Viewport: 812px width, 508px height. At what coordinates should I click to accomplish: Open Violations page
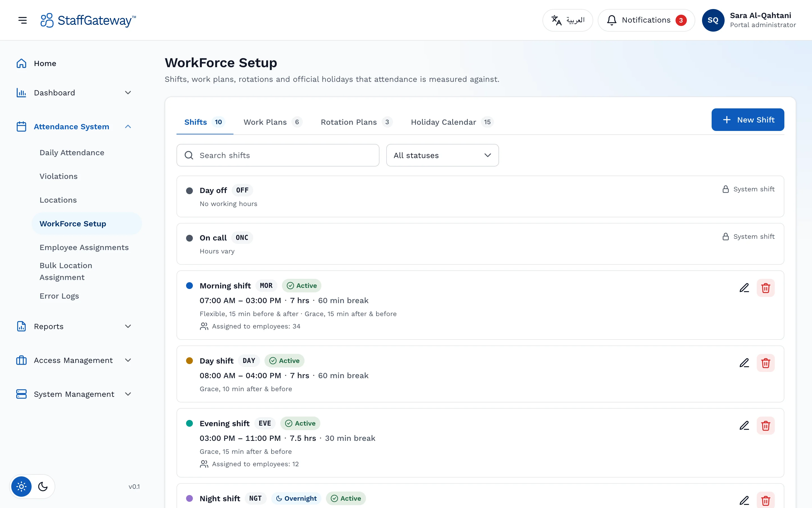click(58, 176)
